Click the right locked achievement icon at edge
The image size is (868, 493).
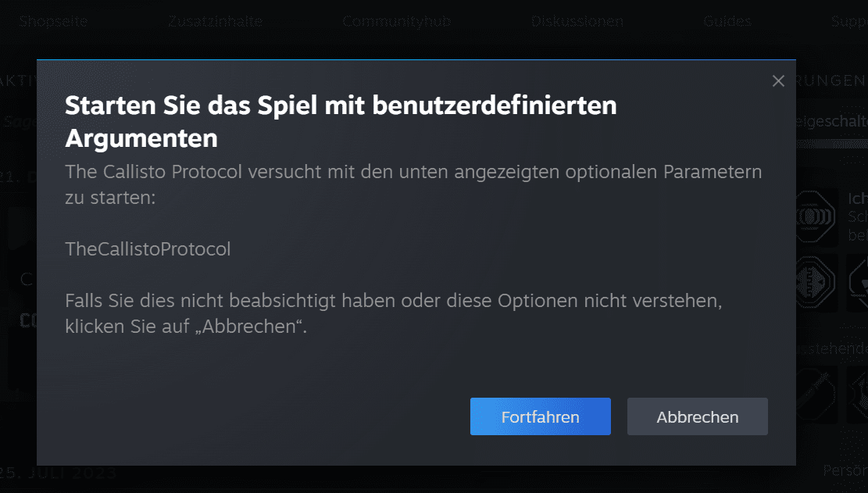coord(858,395)
